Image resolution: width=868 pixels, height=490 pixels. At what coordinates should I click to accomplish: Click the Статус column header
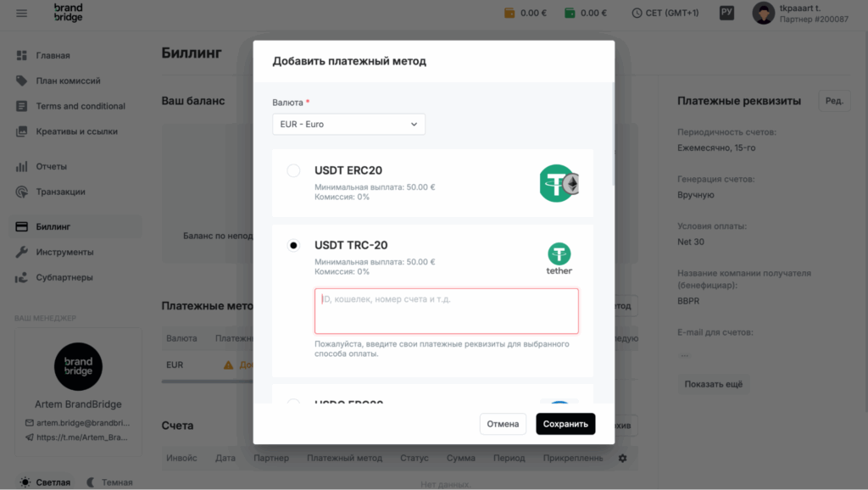pyautogui.click(x=414, y=459)
